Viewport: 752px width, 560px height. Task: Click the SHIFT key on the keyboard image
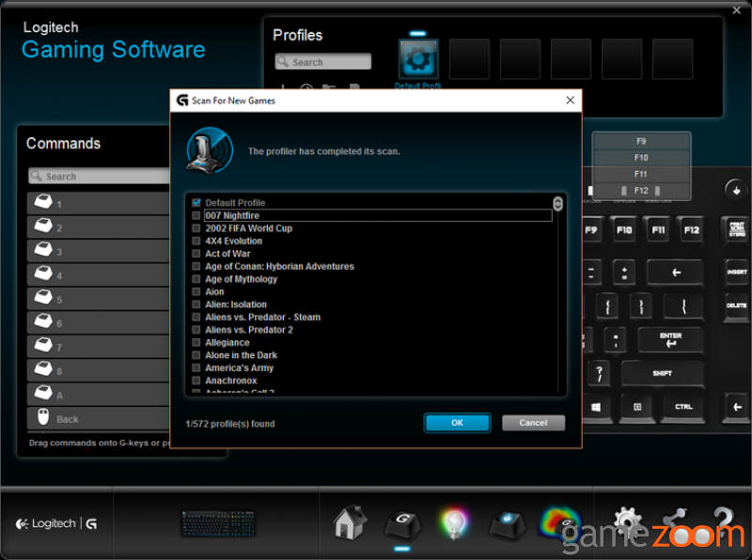coord(663,374)
